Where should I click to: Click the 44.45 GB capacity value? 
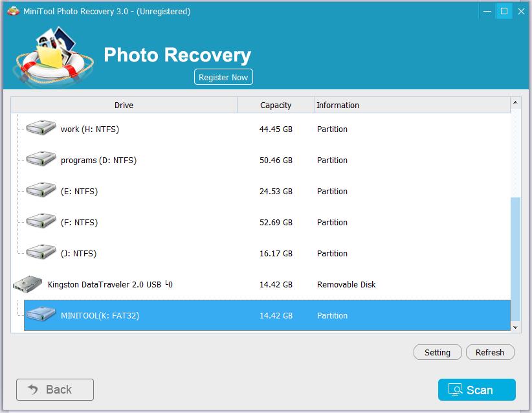[x=276, y=129]
